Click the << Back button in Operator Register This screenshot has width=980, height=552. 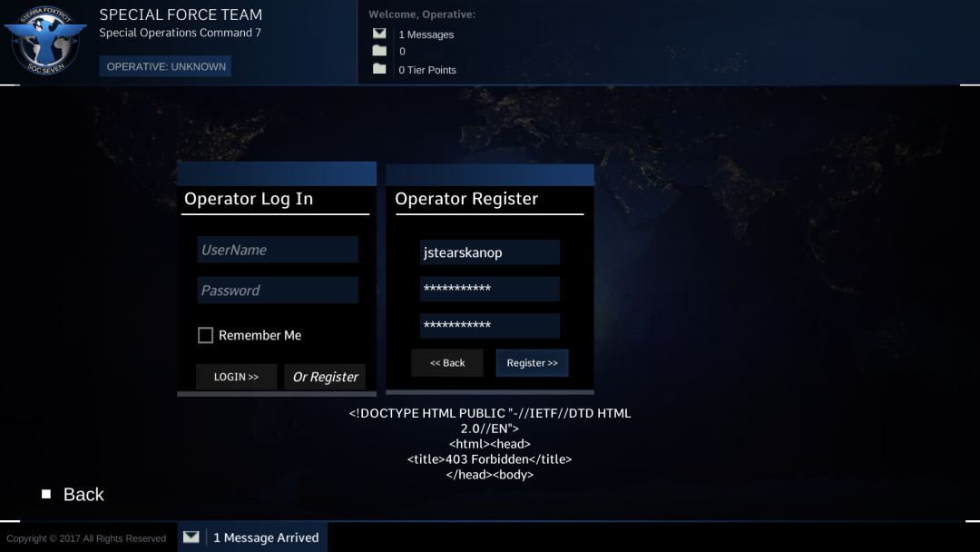(447, 362)
